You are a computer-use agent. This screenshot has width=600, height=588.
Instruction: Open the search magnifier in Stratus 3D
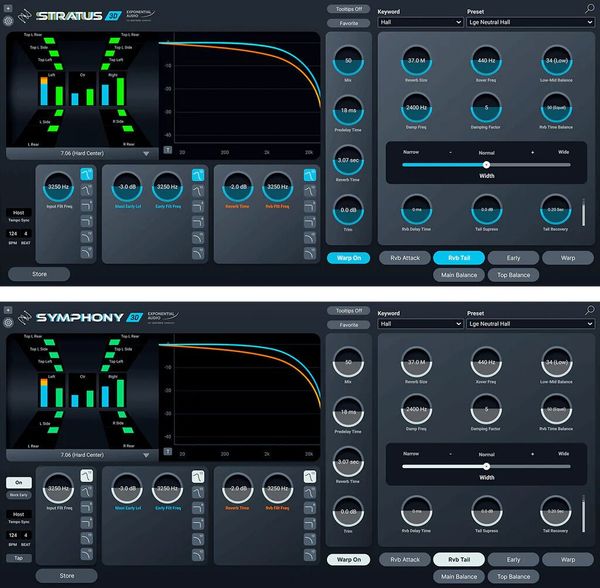pyautogui.click(x=590, y=8)
